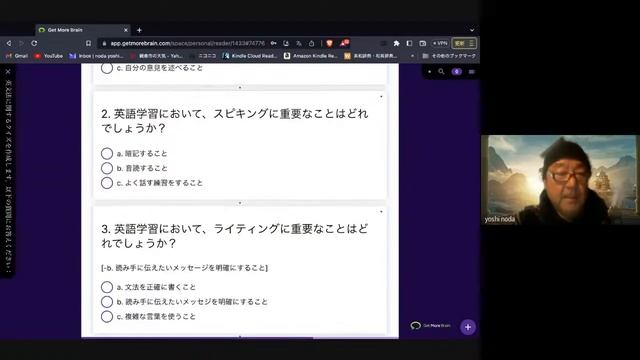Image resolution: width=640 pixels, height=360 pixels.
Task: Open the Inbox noda yoshi bookmark
Action: tap(96, 56)
